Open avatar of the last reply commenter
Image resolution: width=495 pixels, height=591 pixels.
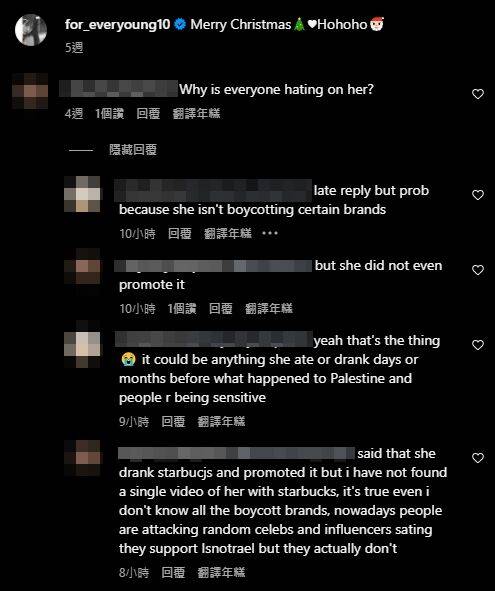pos(82,458)
